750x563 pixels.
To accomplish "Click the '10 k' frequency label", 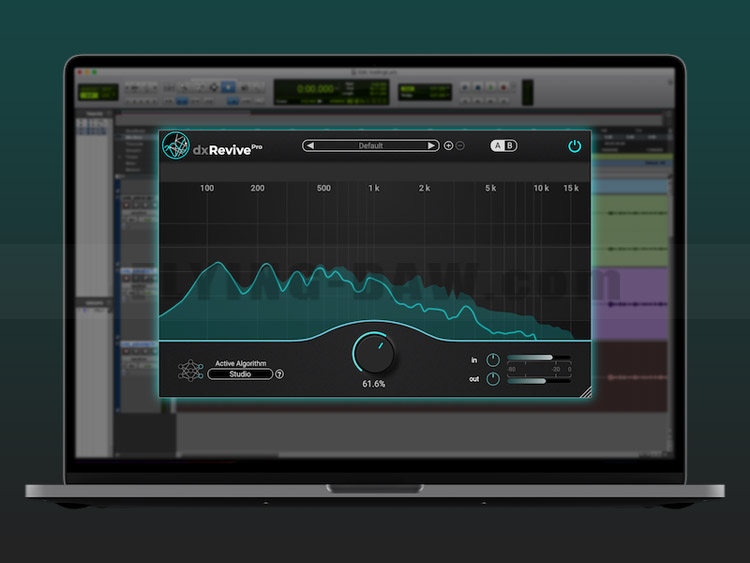I will pyautogui.click(x=541, y=188).
